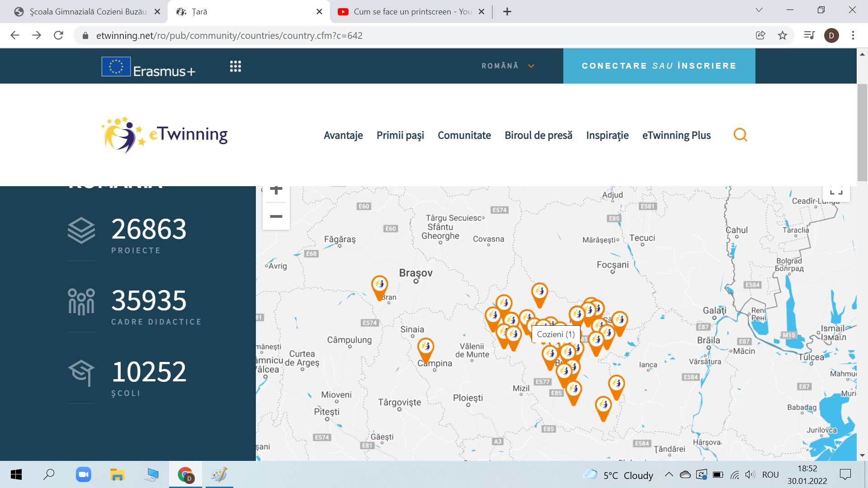Open the tab search chevron
Viewport: 868px width, 488px height.
(759, 10)
